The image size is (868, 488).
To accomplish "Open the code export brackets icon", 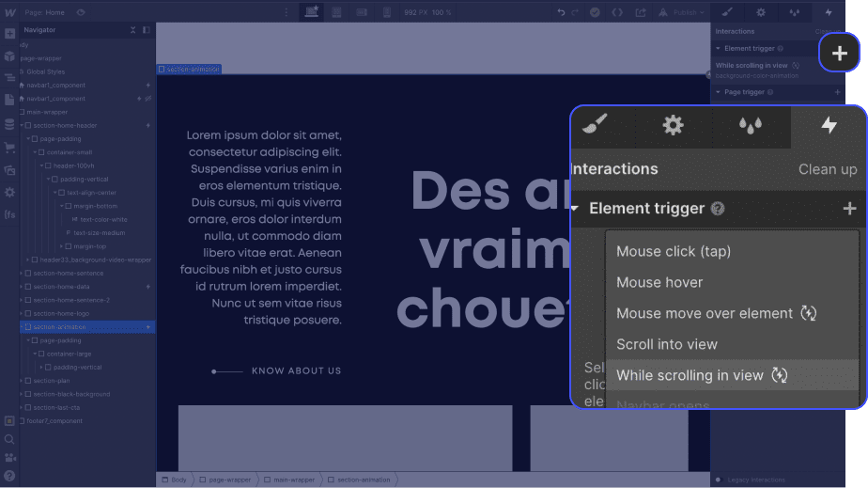I will [617, 12].
